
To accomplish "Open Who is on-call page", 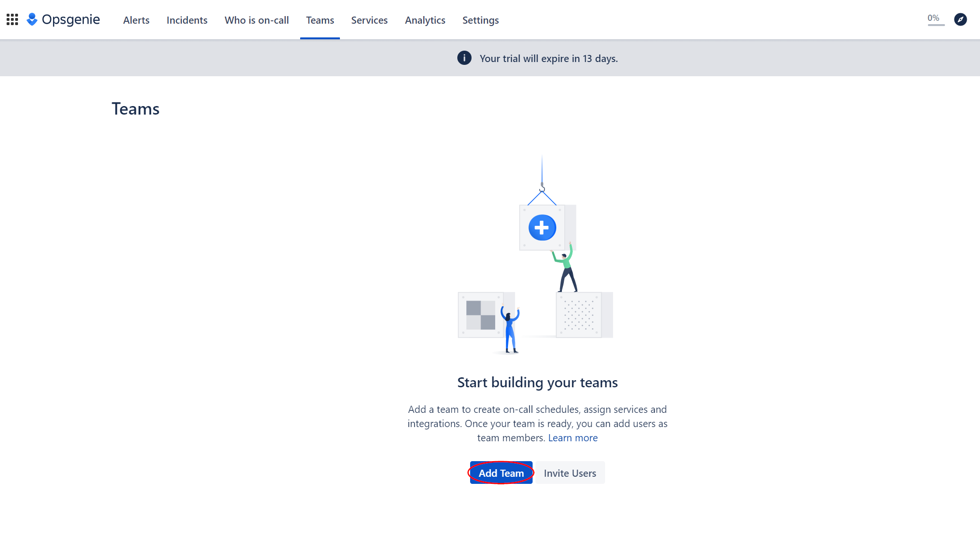I will coord(256,20).
